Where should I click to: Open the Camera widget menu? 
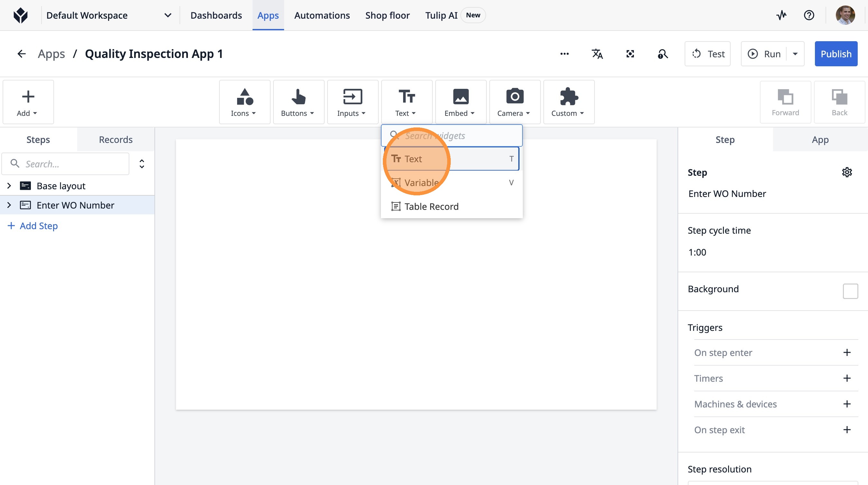[514, 102]
